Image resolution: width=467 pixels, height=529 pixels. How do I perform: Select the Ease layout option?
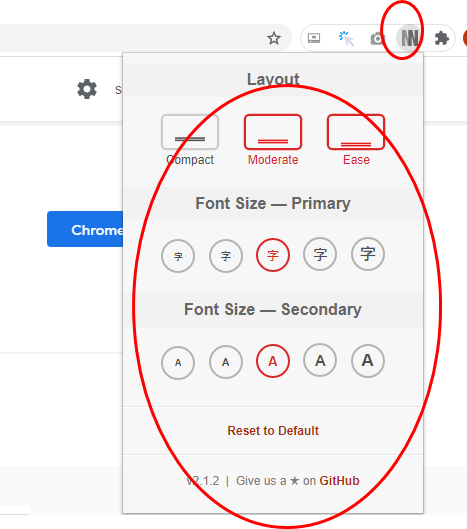[356, 140]
